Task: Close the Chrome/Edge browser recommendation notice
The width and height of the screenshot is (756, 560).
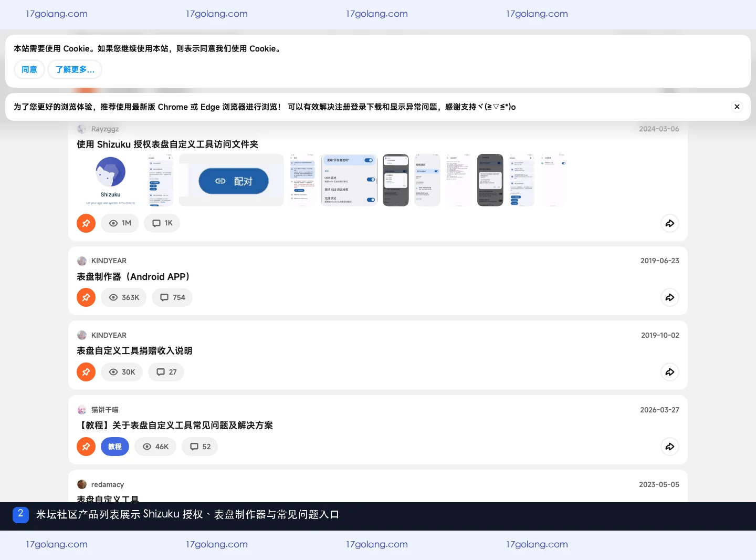Action: [x=737, y=107]
